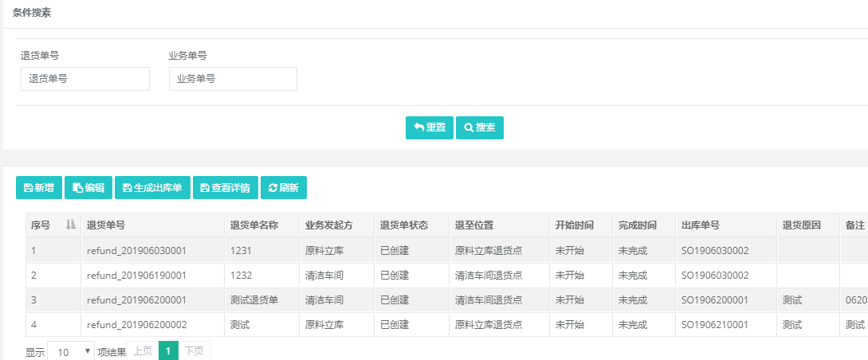The width and height of the screenshot is (868, 360).
Task: Click the 退至位置 column header
Action: tap(499, 225)
